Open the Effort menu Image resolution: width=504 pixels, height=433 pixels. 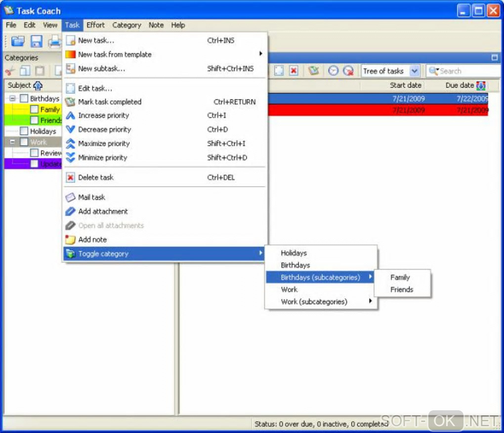(95, 25)
